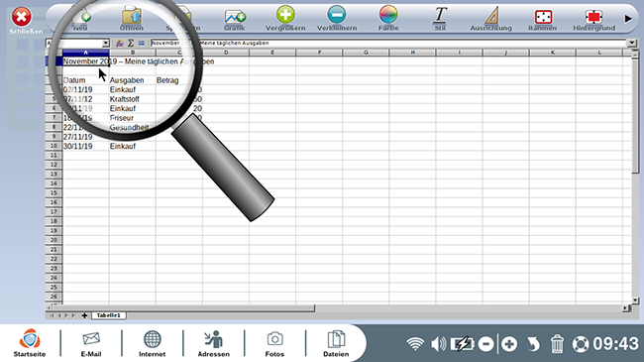Add a new sheet with plus button
The height and width of the screenshot is (362, 644).
click(x=84, y=315)
